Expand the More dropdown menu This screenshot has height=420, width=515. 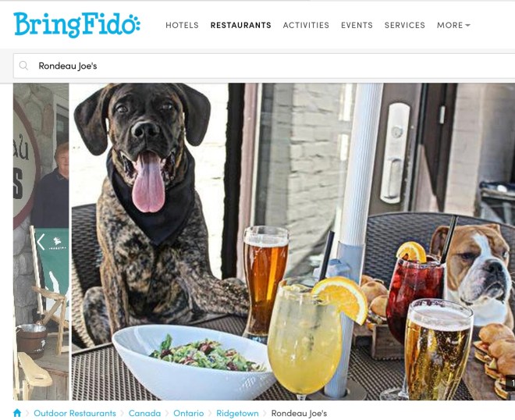(x=453, y=25)
